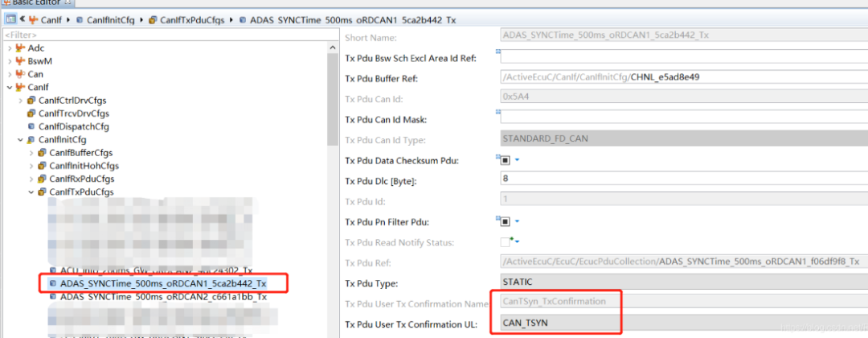Open breadcrumb arrow after CanIfInitCfg

141,20
